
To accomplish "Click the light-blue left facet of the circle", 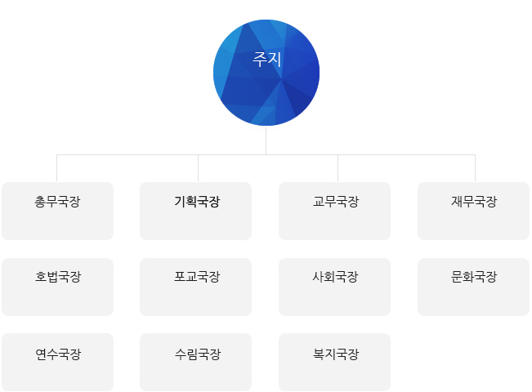I will pyautogui.click(x=225, y=69).
